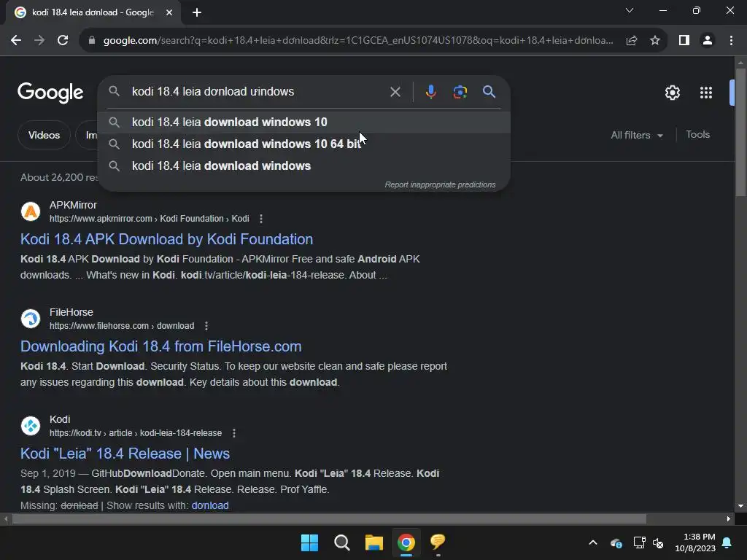The height and width of the screenshot is (560, 747).
Task: Click the APKMirror site name
Action: [x=73, y=205]
